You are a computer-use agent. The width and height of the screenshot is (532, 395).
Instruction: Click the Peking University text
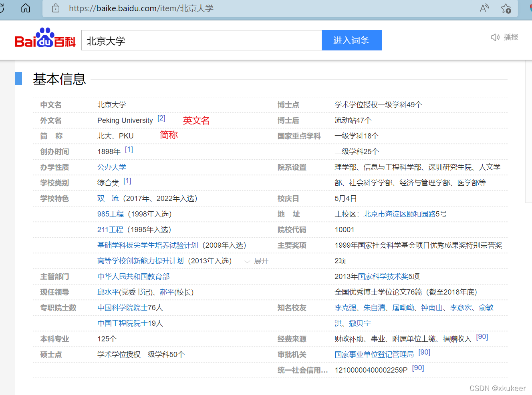[125, 120]
